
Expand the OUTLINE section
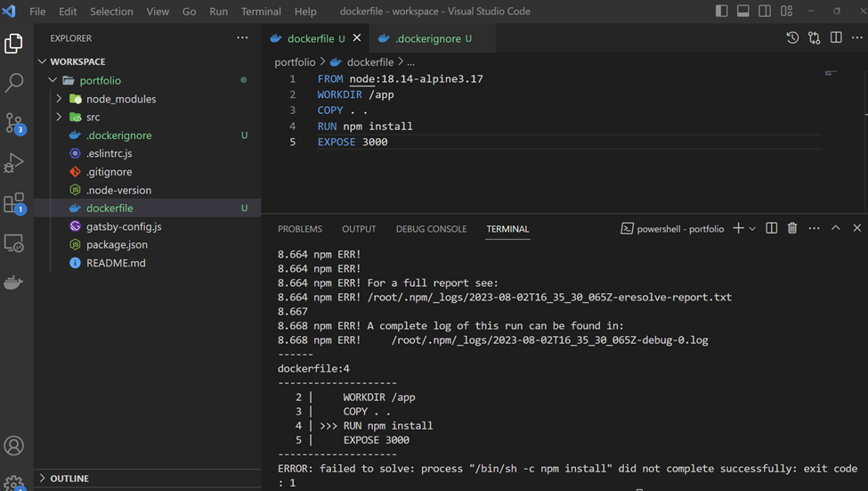(x=42, y=478)
